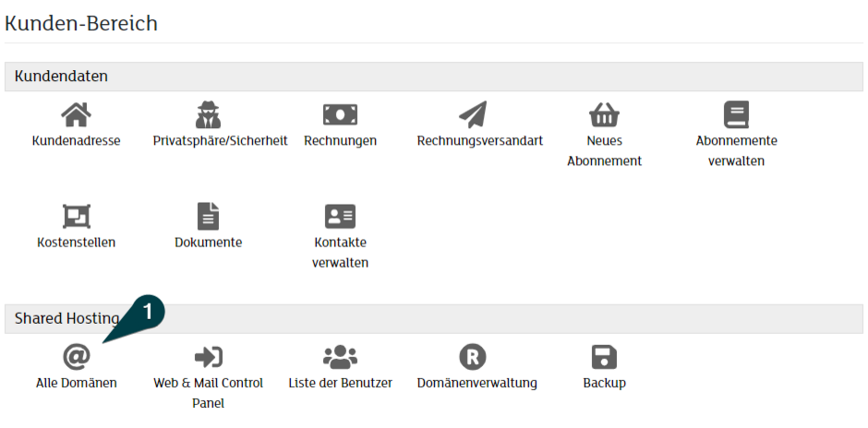868x428 pixels.
Task: Select the Neues Abonnement basket icon
Action: (x=604, y=115)
